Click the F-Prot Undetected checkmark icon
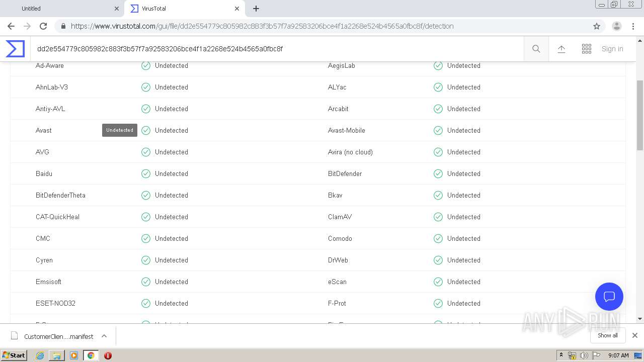The image size is (644, 362). coord(438,303)
